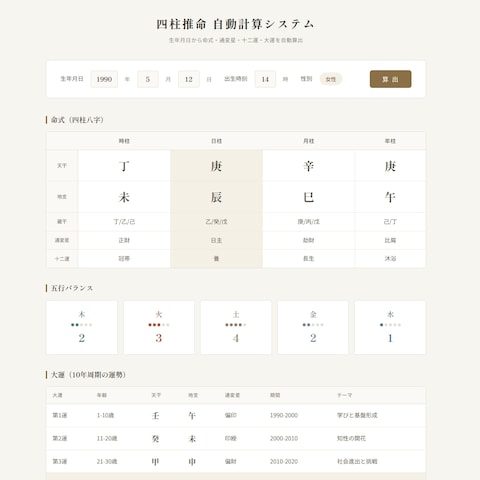
Task: Click the 沐浴 twelve-phase cell
Action: [x=390, y=258]
